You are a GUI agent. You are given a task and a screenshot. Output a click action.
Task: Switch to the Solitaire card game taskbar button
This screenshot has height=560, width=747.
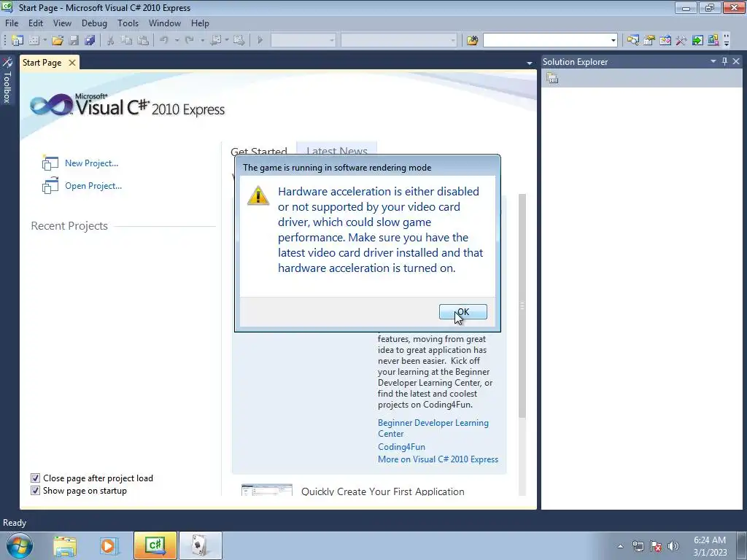coord(200,545)
